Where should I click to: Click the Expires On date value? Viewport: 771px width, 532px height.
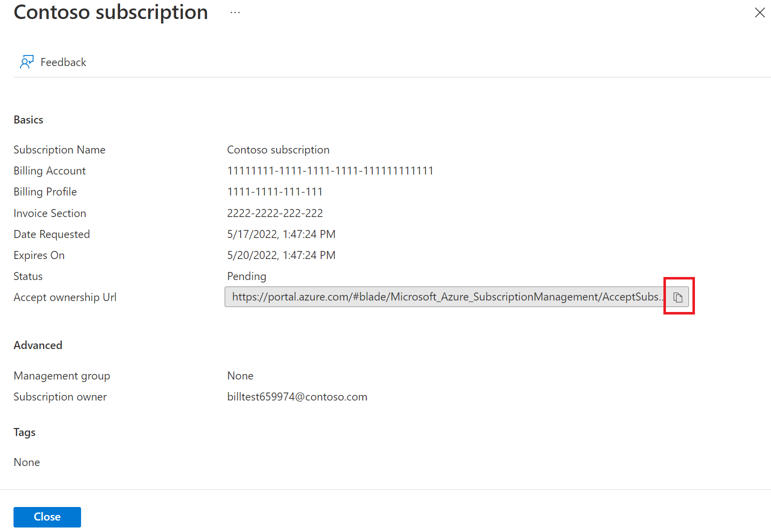[281, 255]
